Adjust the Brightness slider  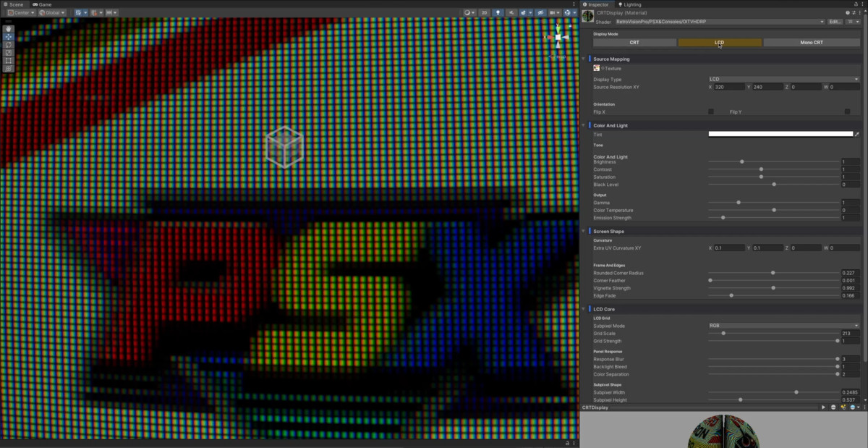point(773,162)
